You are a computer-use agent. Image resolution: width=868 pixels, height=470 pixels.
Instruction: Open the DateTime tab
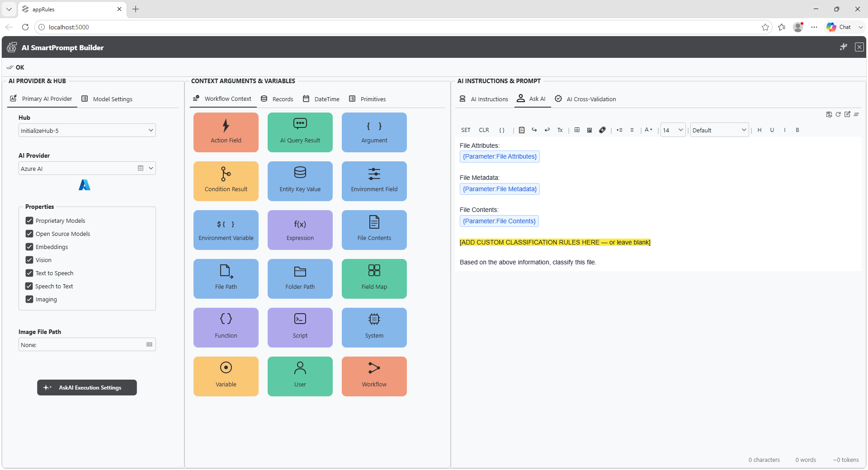321,99
